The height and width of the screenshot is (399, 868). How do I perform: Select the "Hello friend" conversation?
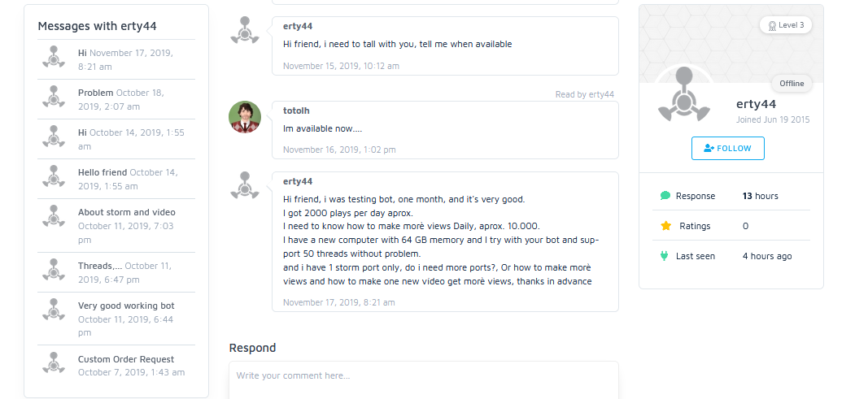click(103, 172)
